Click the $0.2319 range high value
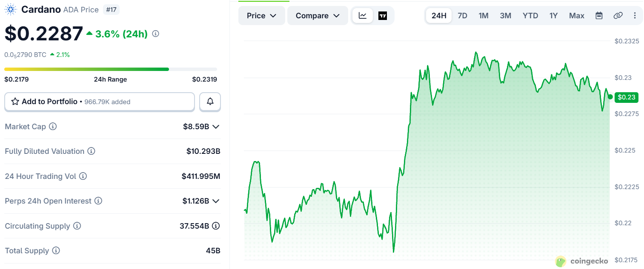644x269 pixels. 204,79
